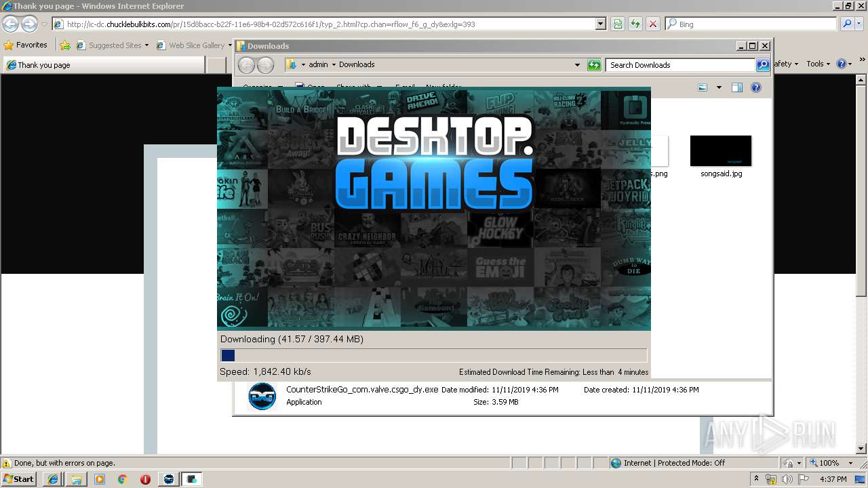Click Search Downloads magnifier icon
868x488 pixels.
pyautogui.click(x=763, y=65)
